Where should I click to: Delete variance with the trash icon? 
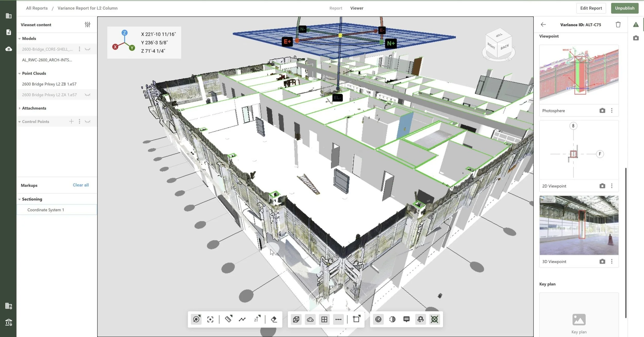click(618, 25)
